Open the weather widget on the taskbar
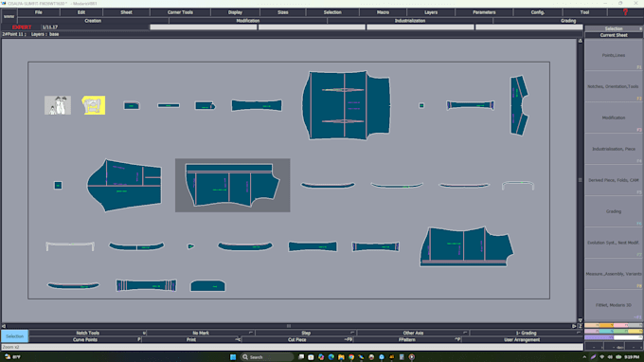 [12, 357]
